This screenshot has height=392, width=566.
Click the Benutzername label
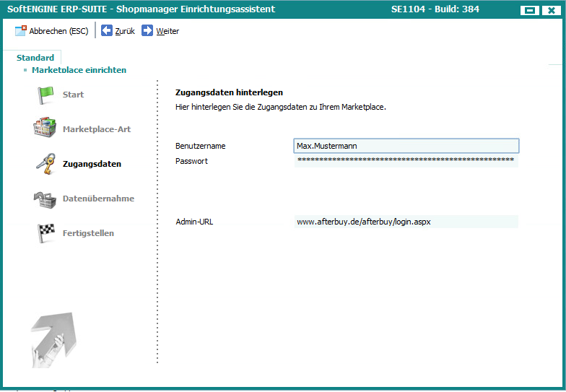(201, 146)
